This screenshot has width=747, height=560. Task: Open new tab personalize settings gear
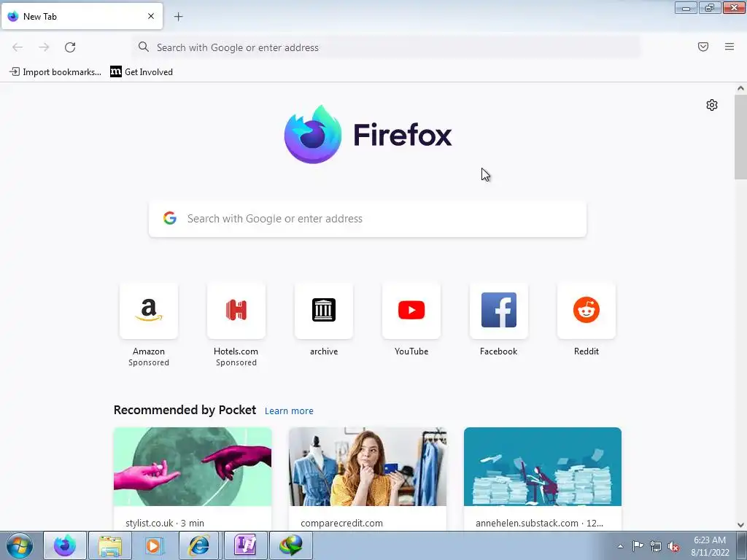click(712, 105)
